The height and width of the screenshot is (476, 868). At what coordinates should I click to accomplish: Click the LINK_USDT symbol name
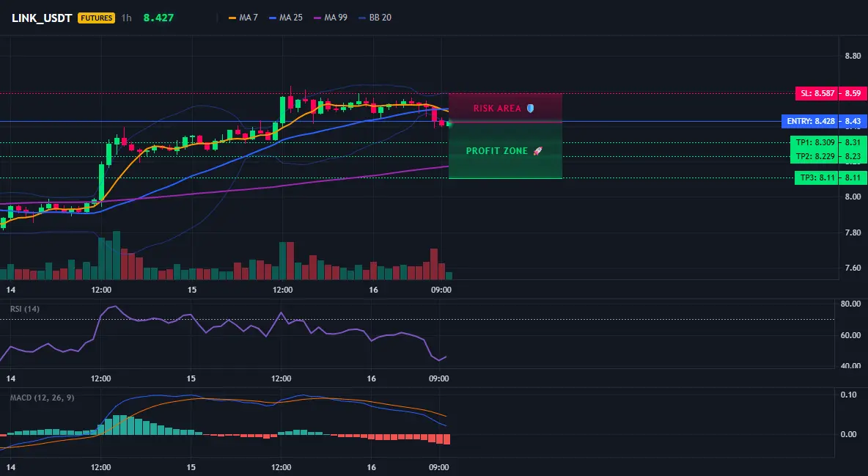pyautogui.click(x=42, y=18)
